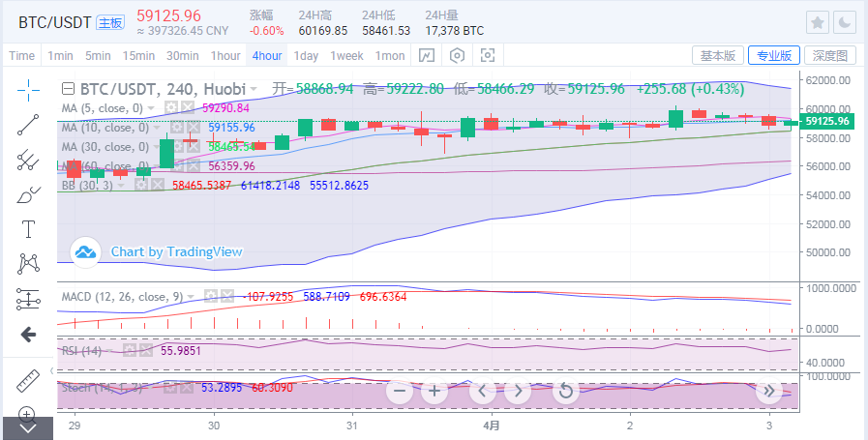Open the 深度图 depth chart
868x440 pixels.
(x=830, y=55)
